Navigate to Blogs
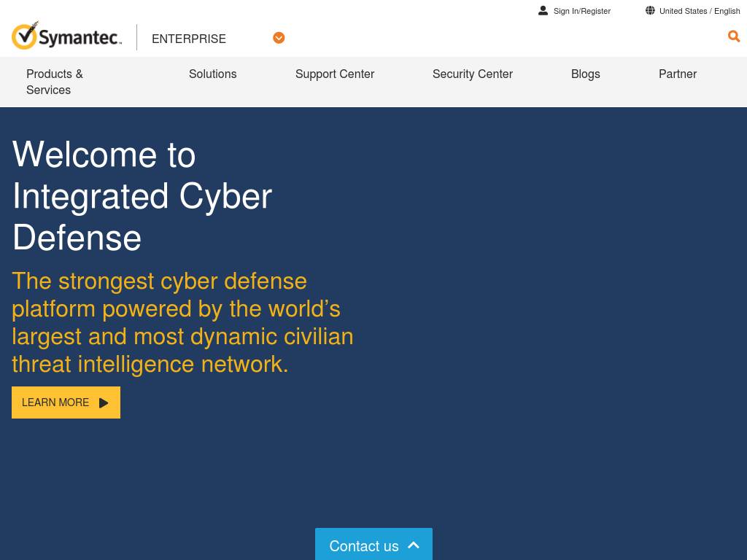 tap(585, 74)
